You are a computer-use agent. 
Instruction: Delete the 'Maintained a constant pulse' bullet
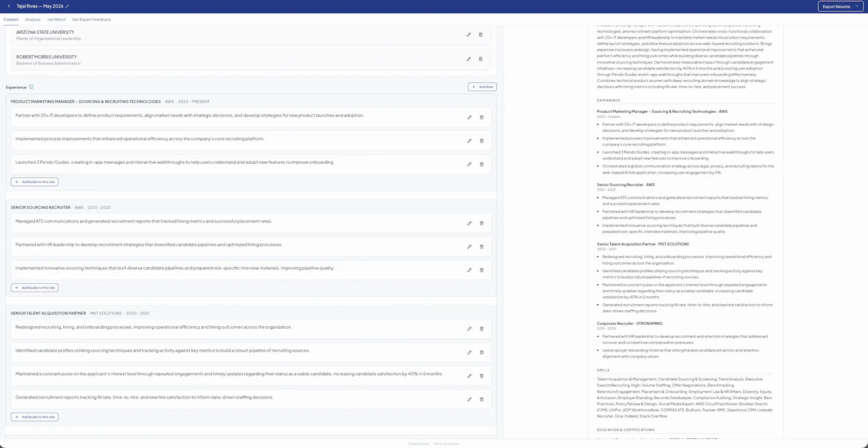click(481, 375)
